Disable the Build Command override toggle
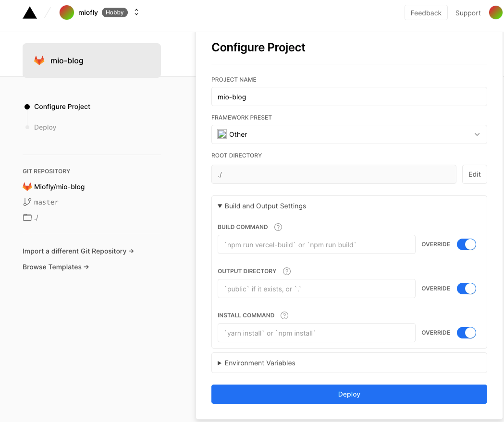This screenshot has height=422, width=504. pyautogui.click(x=466, y=244)
